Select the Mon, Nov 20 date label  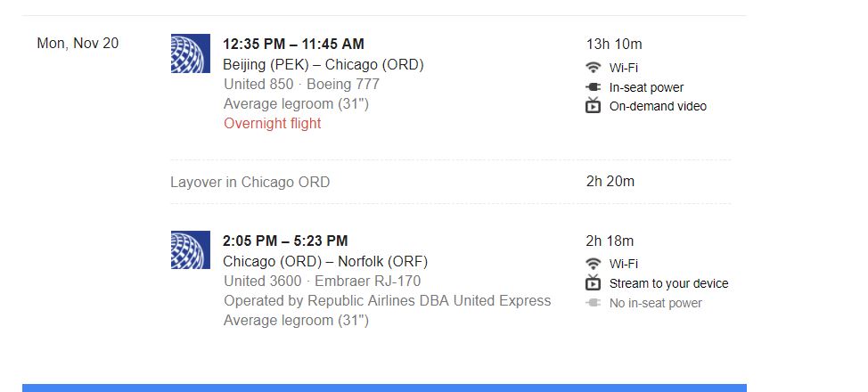tap(78, 43)
